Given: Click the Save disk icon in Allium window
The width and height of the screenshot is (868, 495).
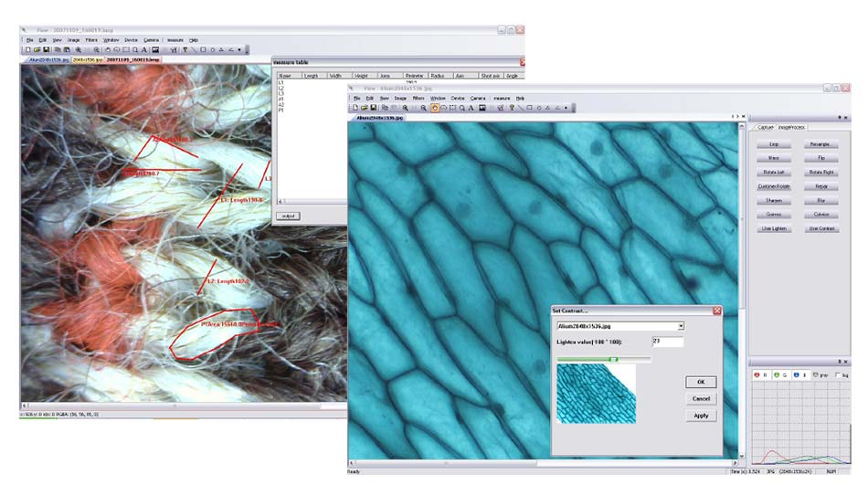Looking at the screenshot, I should click(373, 108).
